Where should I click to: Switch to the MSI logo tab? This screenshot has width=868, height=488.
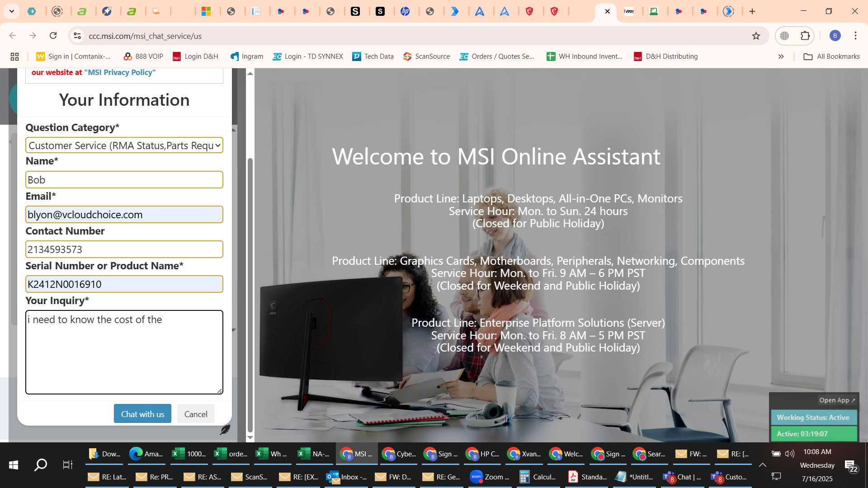pyautogui.click(x=629, y=11)
